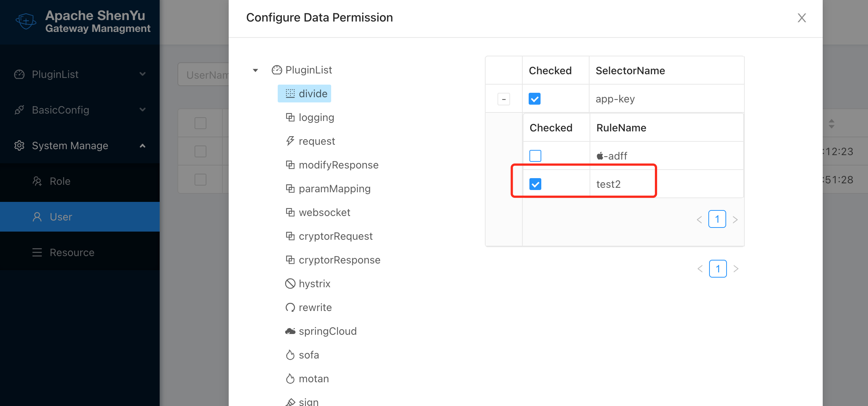This screenshot has width=868, height=406.
Task: Uncheck the test2 rule checkbox
Action: [x=535, y=184]
